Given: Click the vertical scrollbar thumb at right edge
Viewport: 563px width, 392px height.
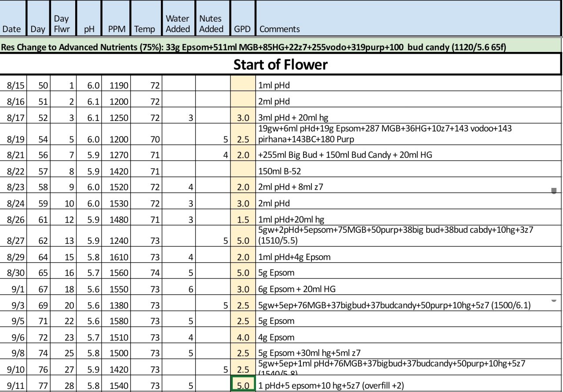Looking at the screenshot, I should [554, 191].
